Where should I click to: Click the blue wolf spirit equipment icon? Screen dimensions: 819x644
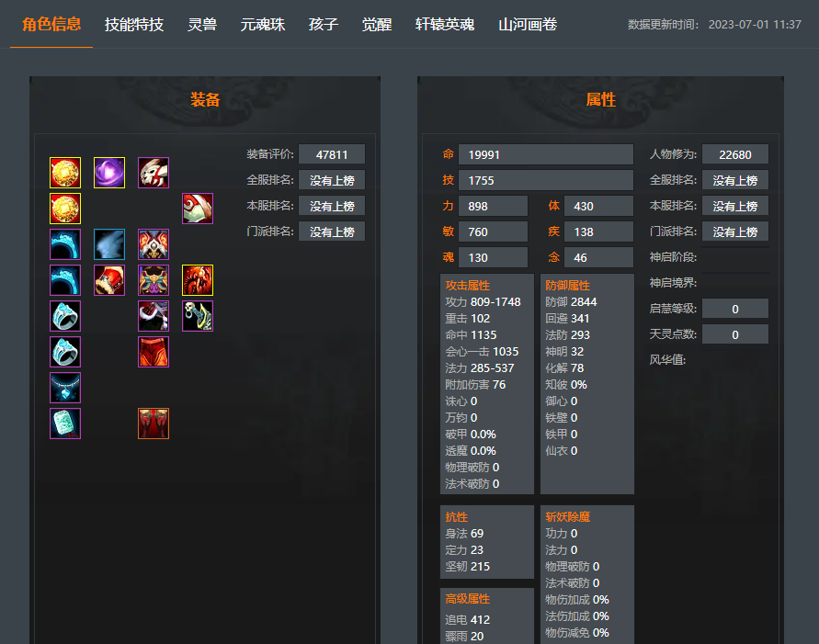109,244
